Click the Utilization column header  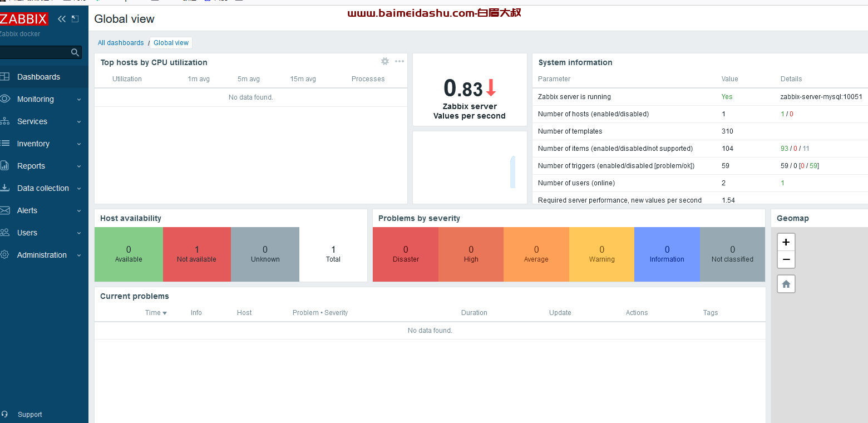coord(127,79)
